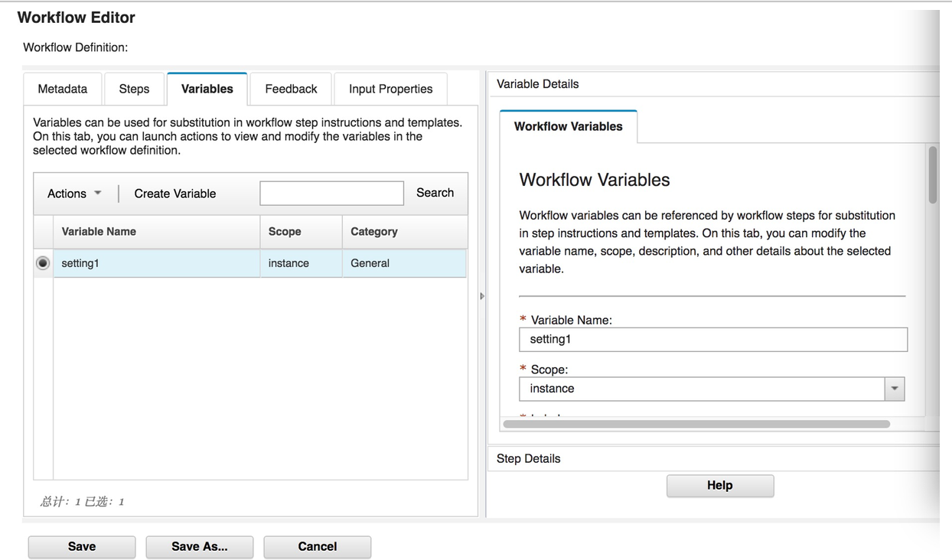Open the Feedback tab
This screenshot has width=952, height=560.
(x=290, y=89)
